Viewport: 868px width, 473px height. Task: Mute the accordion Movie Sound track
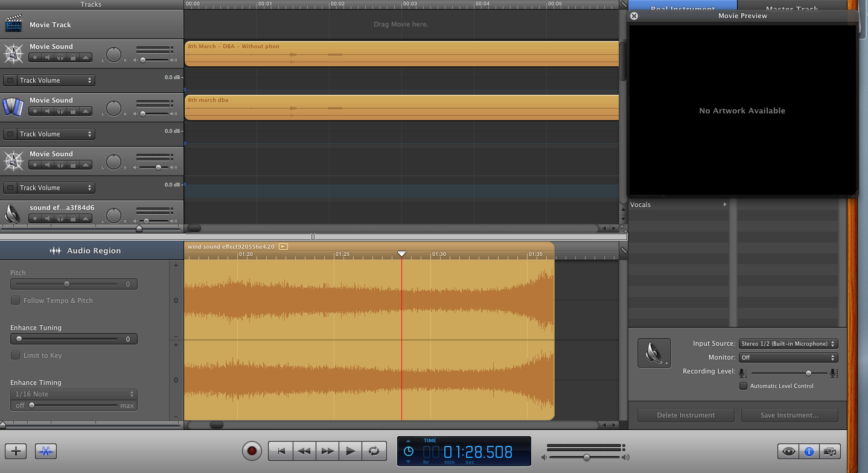pos(48,111)
